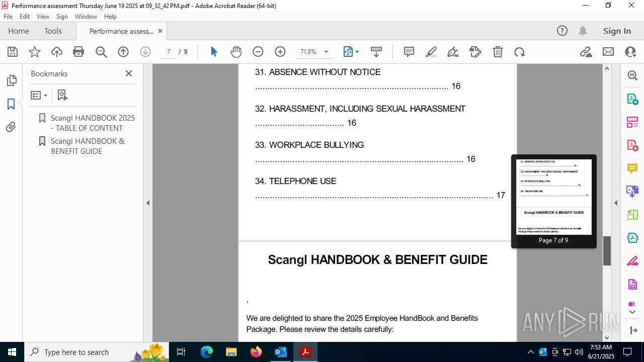Open Export PDF tool in right pane

(x=632, y=99)
